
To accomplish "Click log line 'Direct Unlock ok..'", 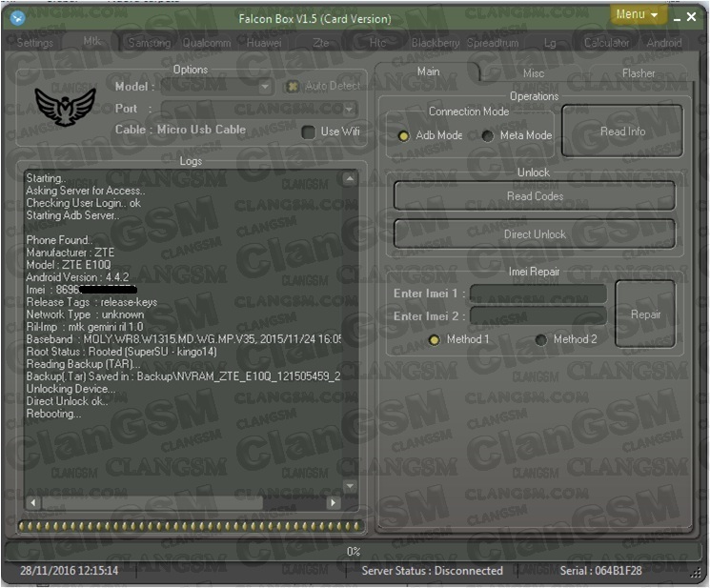I will point(67,401).
